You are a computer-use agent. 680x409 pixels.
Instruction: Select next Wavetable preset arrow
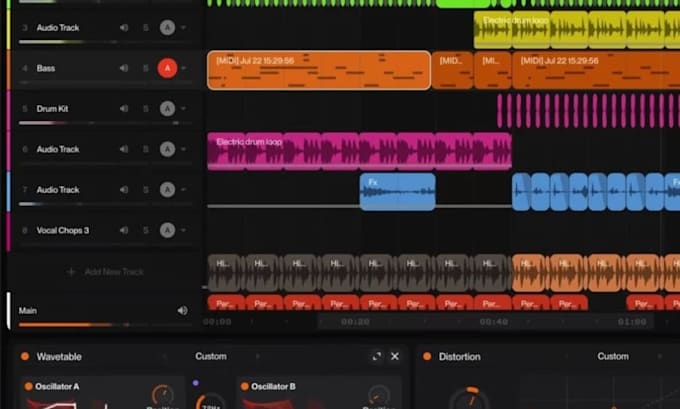(x=258, y=356)
